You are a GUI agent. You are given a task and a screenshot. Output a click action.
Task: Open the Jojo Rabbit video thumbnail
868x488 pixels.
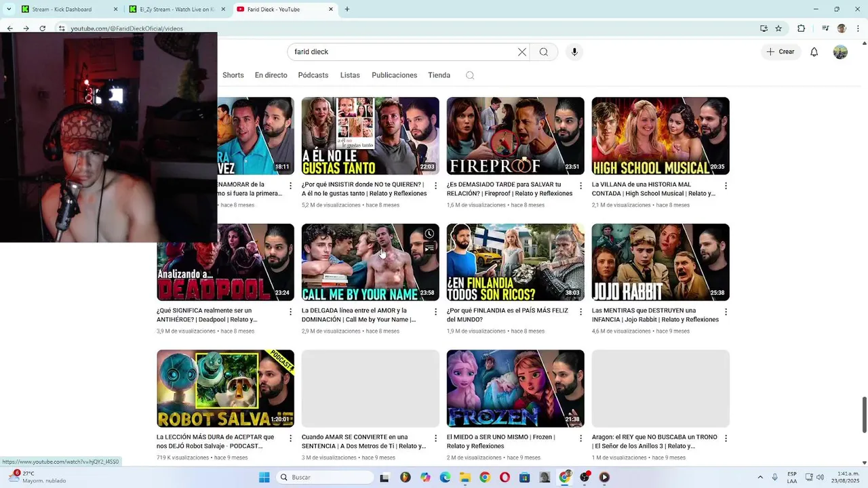[660, 262]
